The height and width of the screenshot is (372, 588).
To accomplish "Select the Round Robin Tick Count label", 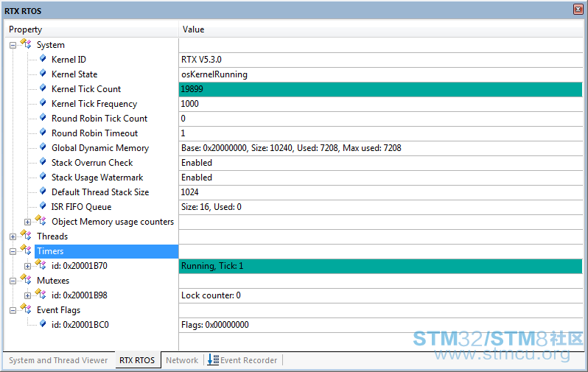I will click(99, 119).
